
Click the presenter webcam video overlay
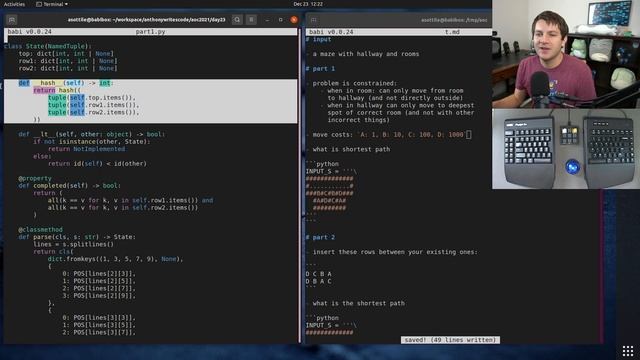pyautogui.click(x=566, y=54)
